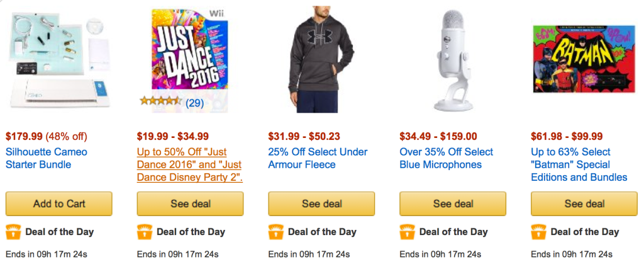Open Over 35% Off Blue Microphones link

446,158
